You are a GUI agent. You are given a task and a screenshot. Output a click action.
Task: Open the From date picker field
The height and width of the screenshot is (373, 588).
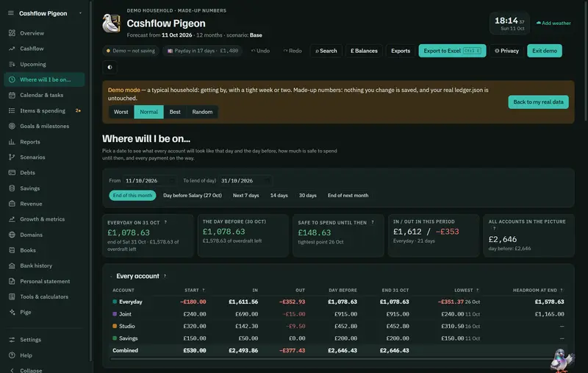(150, 180)
